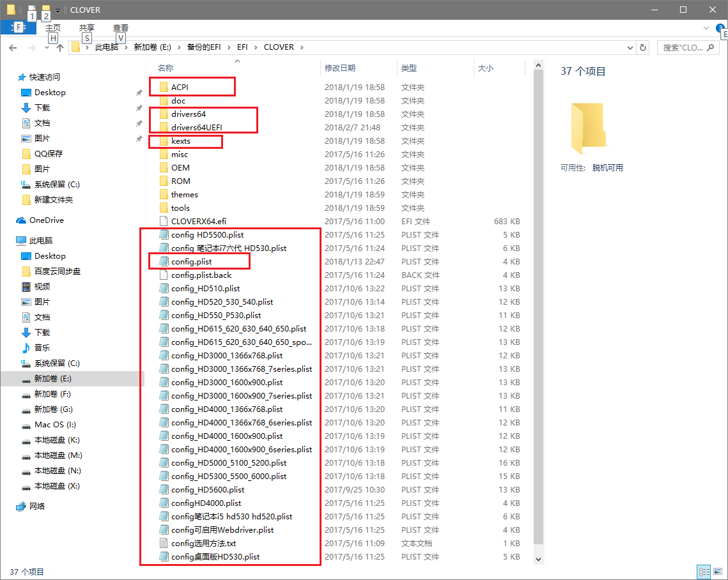
Task: Open quick access toolbar customize dropdown
Action: (58, 10)
